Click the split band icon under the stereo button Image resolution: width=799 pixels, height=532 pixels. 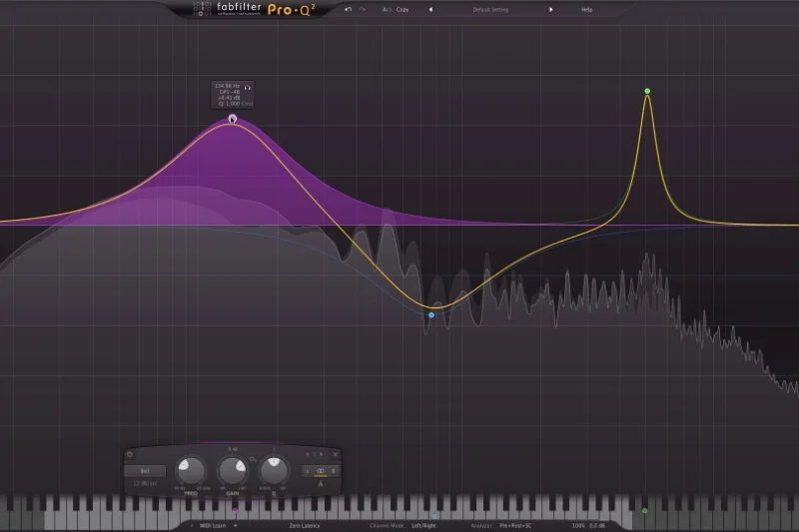pyautogui.click(x=321, y=484)
